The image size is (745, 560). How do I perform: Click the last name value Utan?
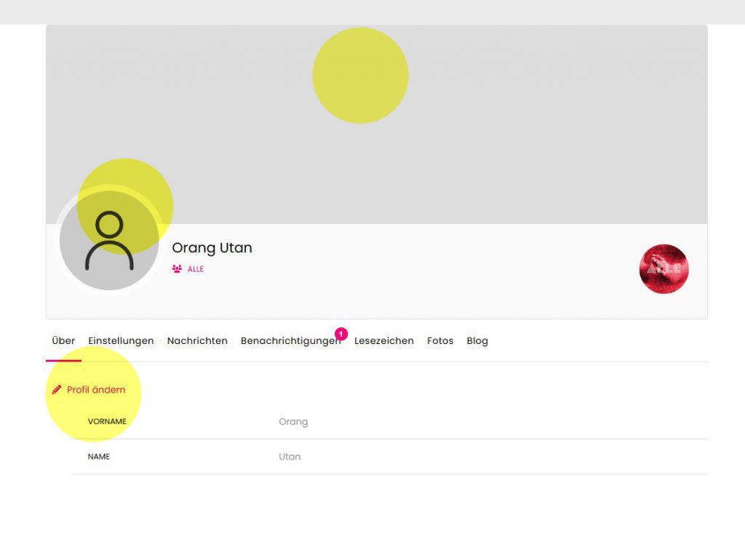290,457
